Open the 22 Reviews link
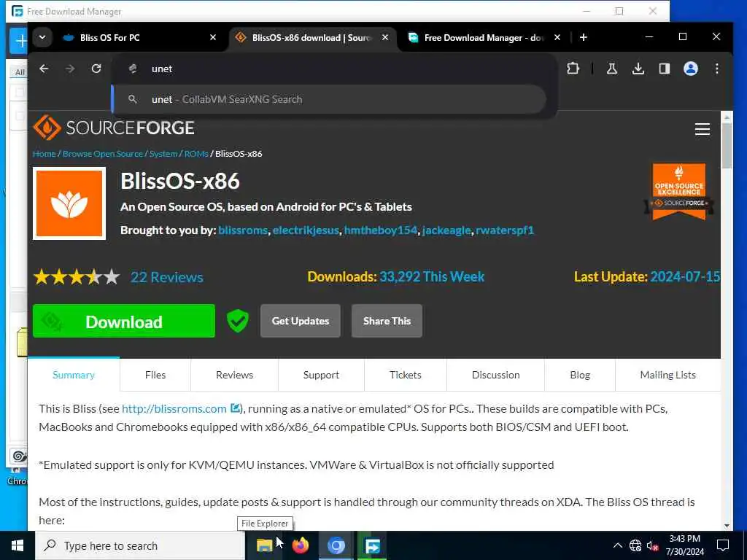747x560 pixels. pos(167,277)
